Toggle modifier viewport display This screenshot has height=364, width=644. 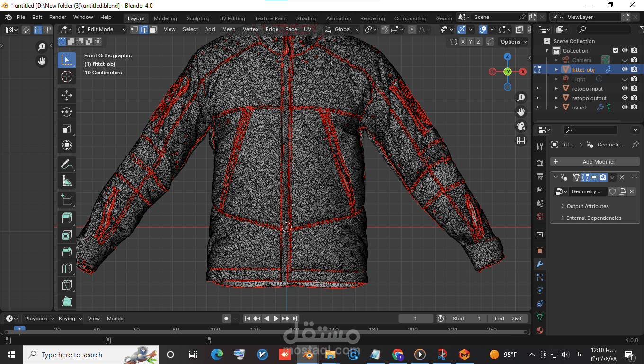594,177
